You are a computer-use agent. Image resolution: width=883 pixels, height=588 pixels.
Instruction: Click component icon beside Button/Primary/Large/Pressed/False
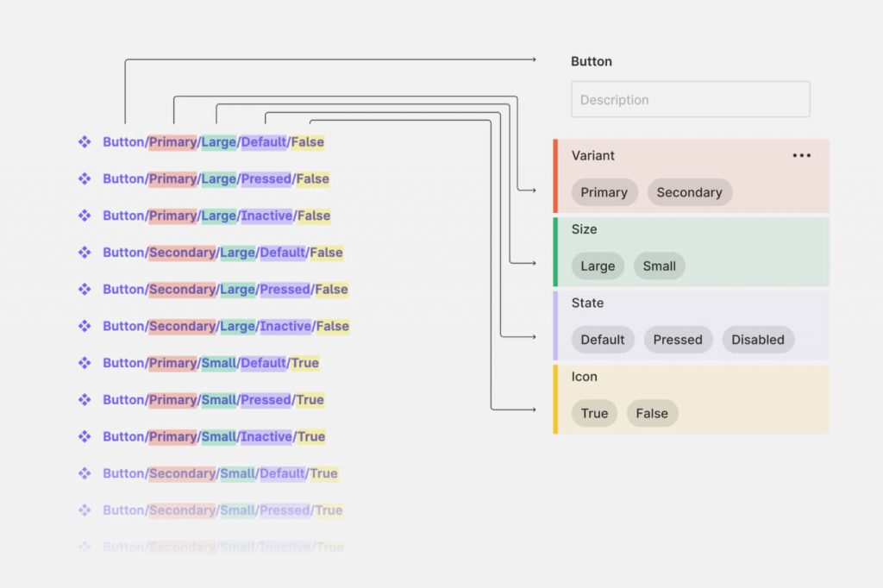coord(85,178)
